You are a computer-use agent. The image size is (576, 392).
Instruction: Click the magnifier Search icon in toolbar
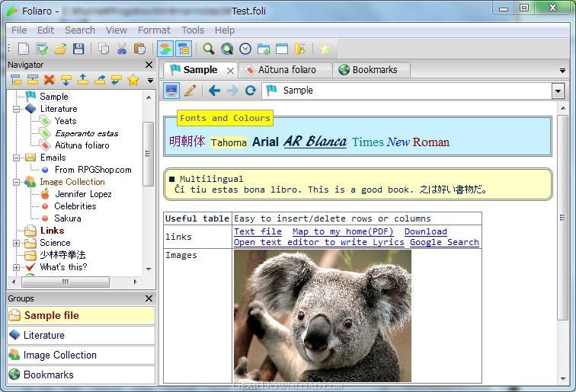coord(208,49)
